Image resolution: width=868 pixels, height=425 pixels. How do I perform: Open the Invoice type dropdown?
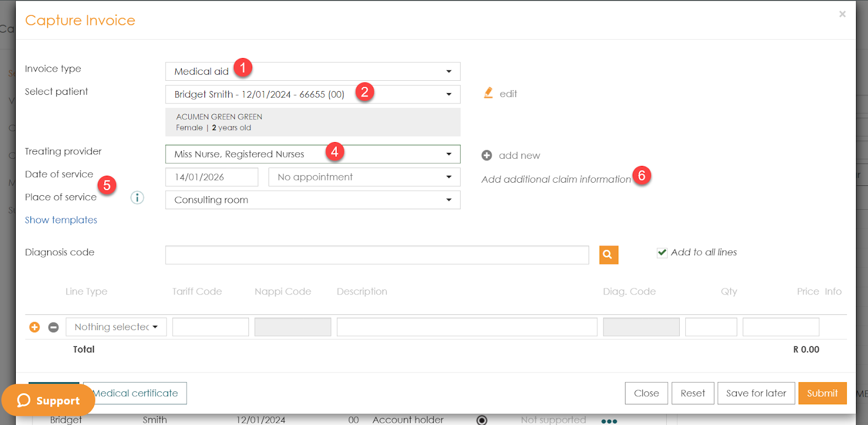[x=312, y=72]
